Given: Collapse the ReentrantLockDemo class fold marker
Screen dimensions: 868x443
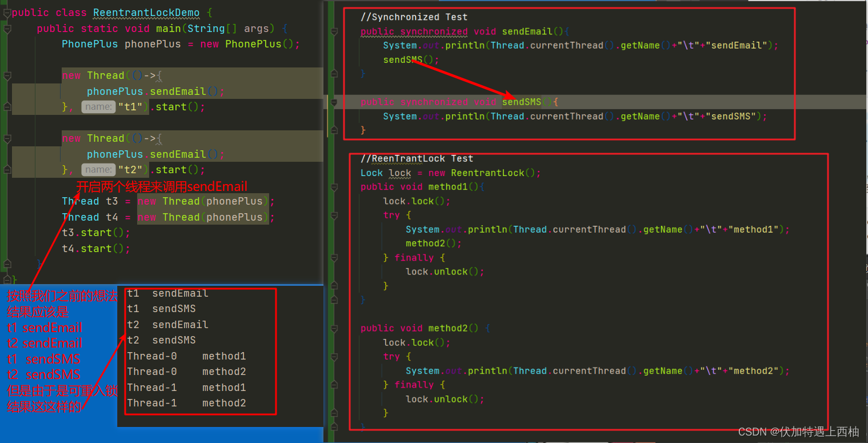Looking at the screenshot, I should click(7, 12).
